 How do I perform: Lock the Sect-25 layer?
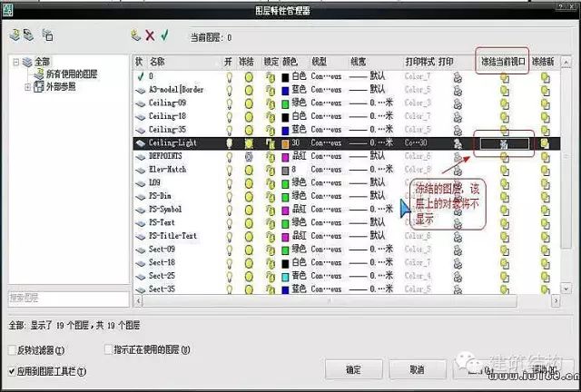coord(271,277)
